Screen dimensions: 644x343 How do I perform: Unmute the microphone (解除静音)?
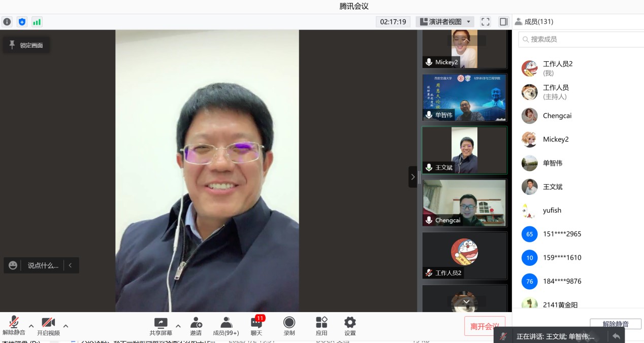pos(14,326)
